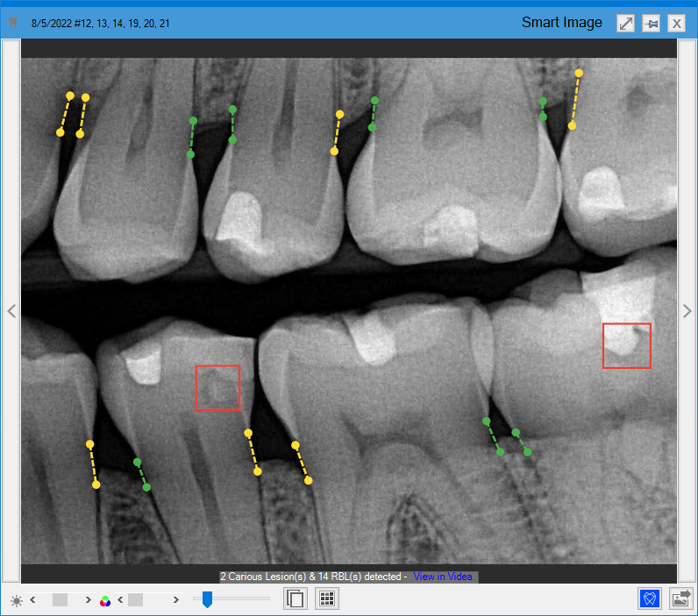Go to the previous image

pyautogui.click(x=11, y=311)
